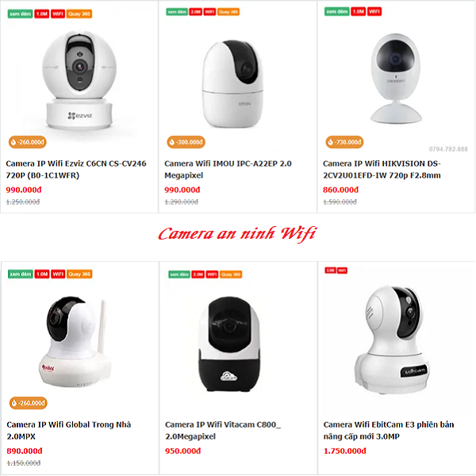The width and height of the screenshot is (476, 476).
Task: Open Camera IP Wifi Ezviz C6CN product title
Action: (x=76, y=170)
